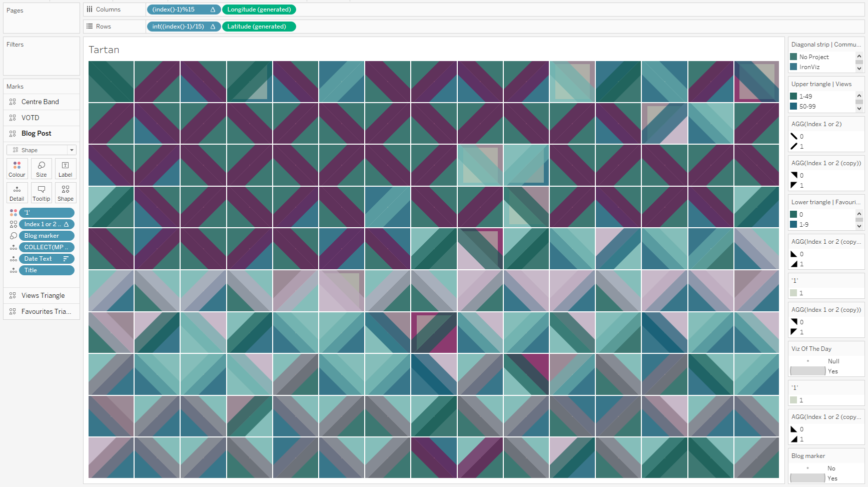Screen dimensions: 868x487
Task: Click the Centre Band shape icon
Action: 13,102
